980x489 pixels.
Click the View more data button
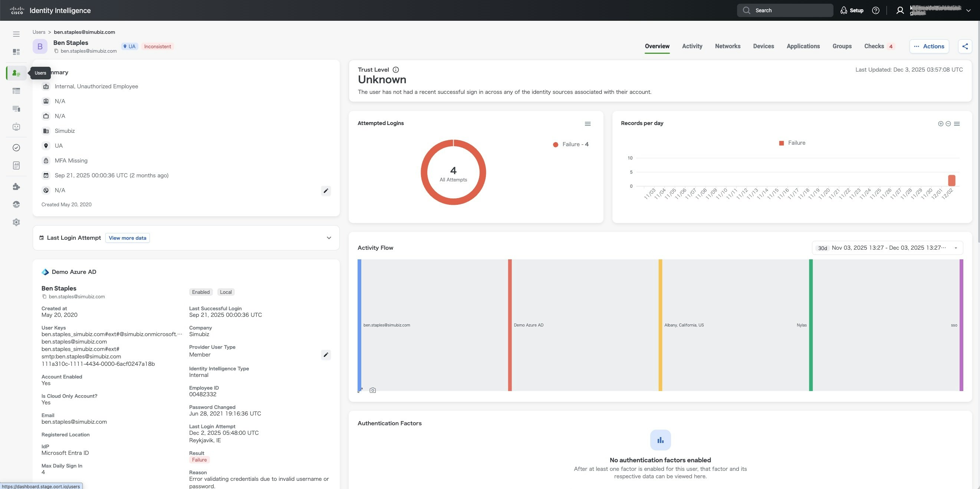tap(127, 238)
